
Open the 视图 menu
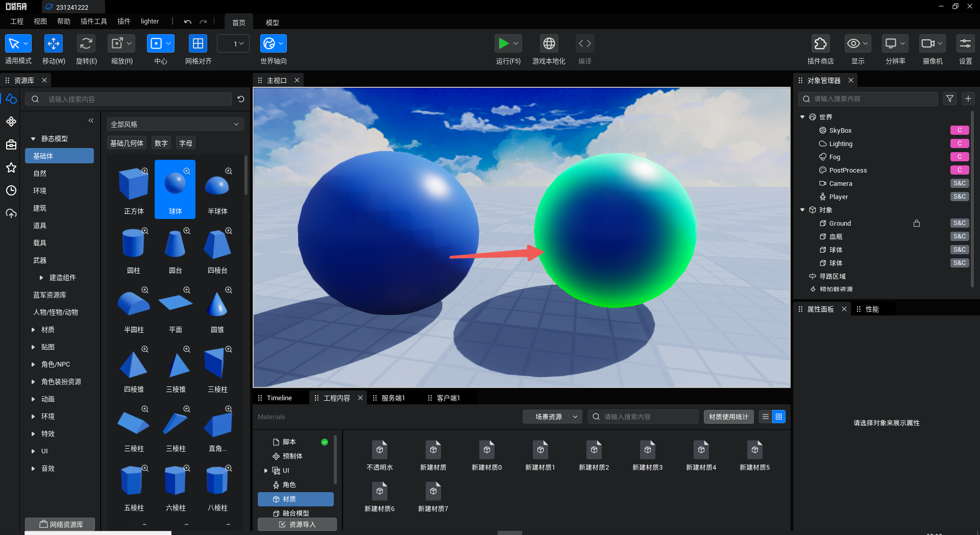click(40, 21)
